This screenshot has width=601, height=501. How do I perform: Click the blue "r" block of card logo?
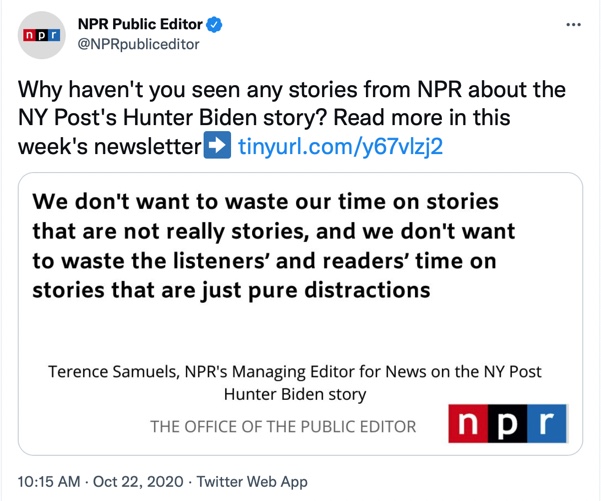(547, 423)
